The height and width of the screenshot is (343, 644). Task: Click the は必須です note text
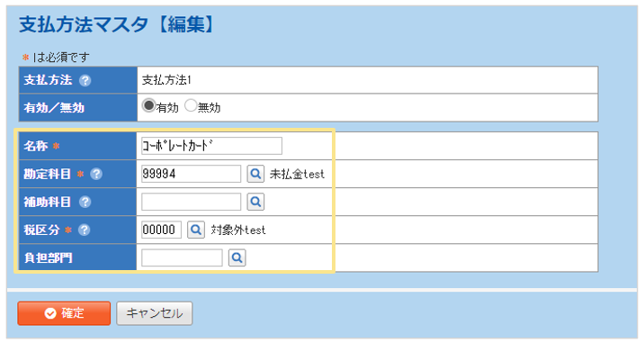pyautogui.click(x=61, y=58)
